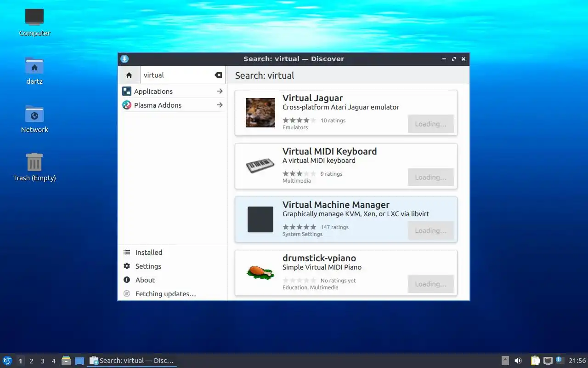
Task: Click 'Search: virtual' page heading
Action: (x=265, y=75)
